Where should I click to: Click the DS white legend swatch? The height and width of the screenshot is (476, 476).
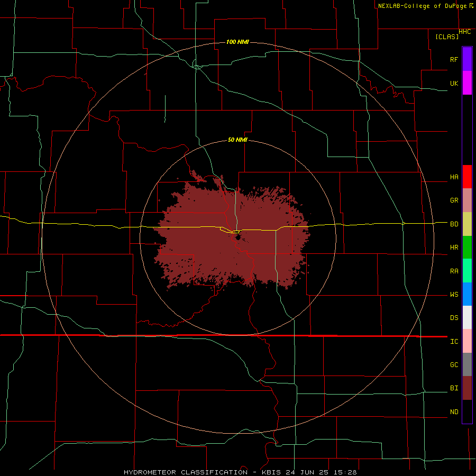(467, 317)
